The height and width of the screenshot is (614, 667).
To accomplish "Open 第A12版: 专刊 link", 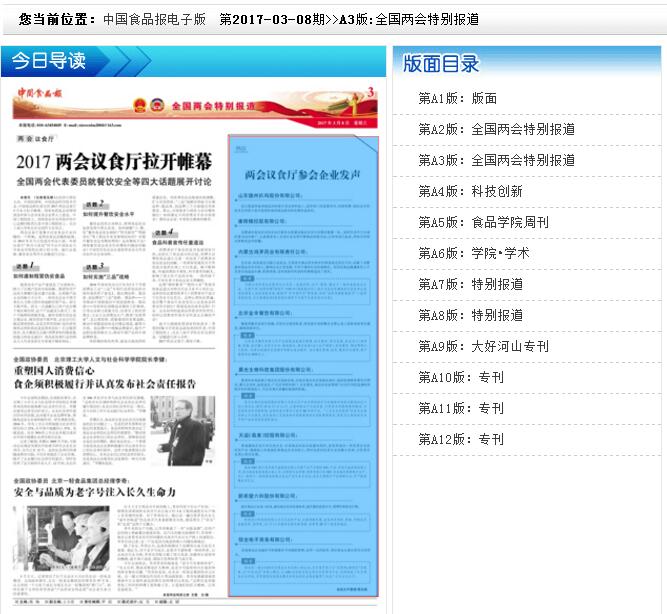I will pyautogui.click(x=461, y=440).
